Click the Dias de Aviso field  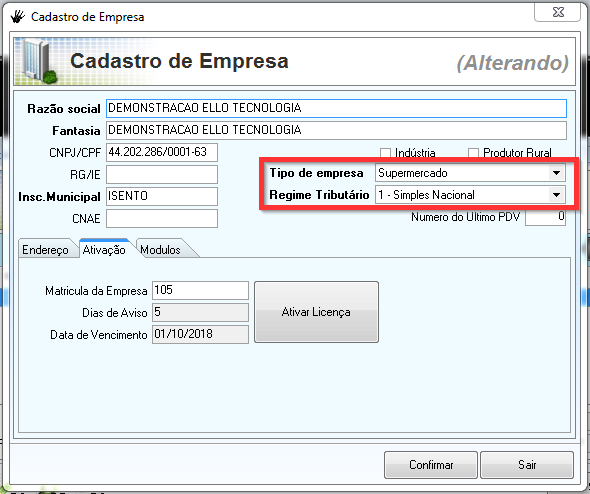[201, 312]
